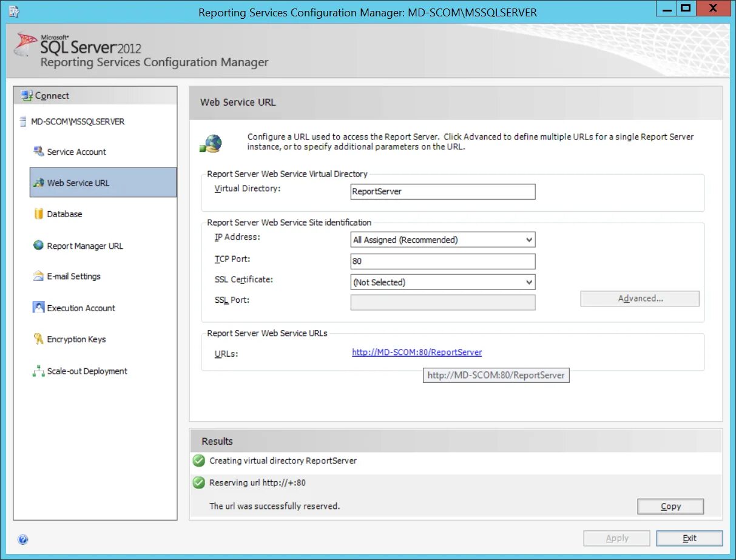
Task: Click the Service Account icon
Action: (38, 151)
